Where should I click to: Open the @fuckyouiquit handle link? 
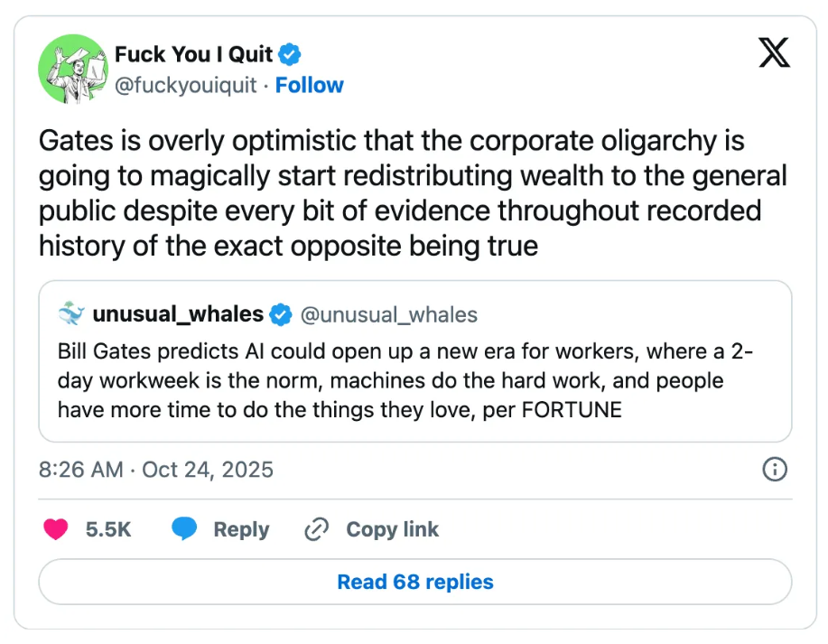(x=186, y=85)
